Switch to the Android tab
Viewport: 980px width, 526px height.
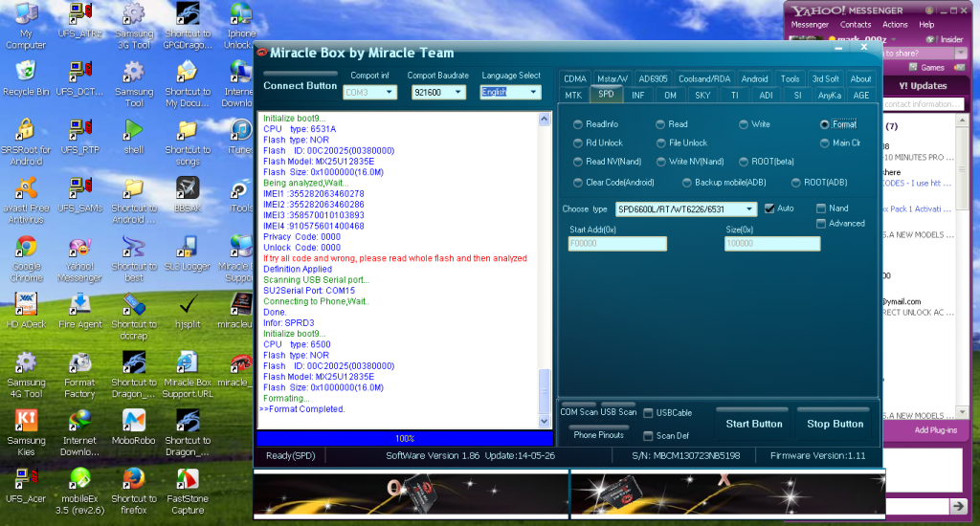pos(754,78)
